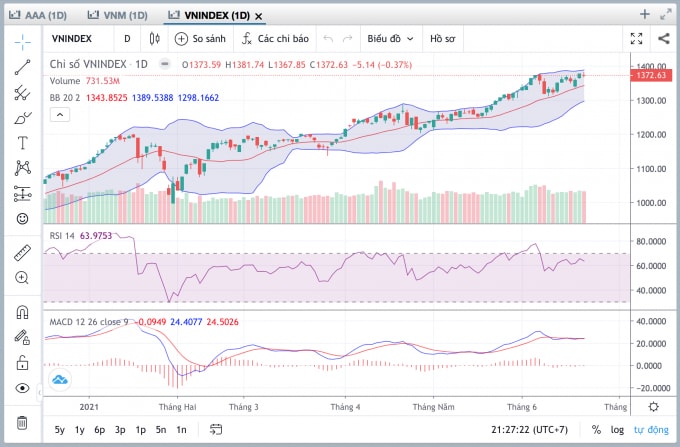Image resolution: width=680 pixels, height=447 pixels.
Task: Select the ruler measure tool
Action: coord(23,253)
